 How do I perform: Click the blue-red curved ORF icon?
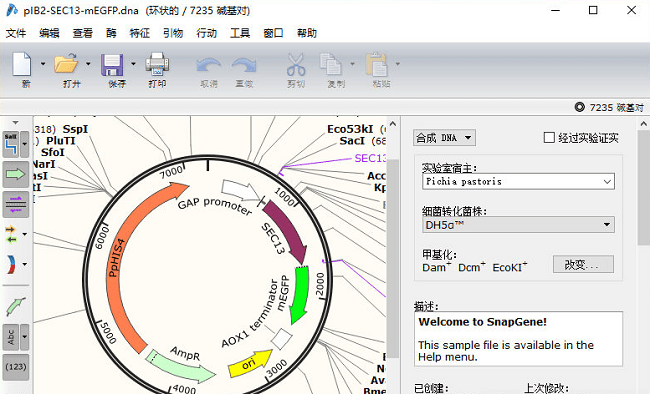click(11, 264)
